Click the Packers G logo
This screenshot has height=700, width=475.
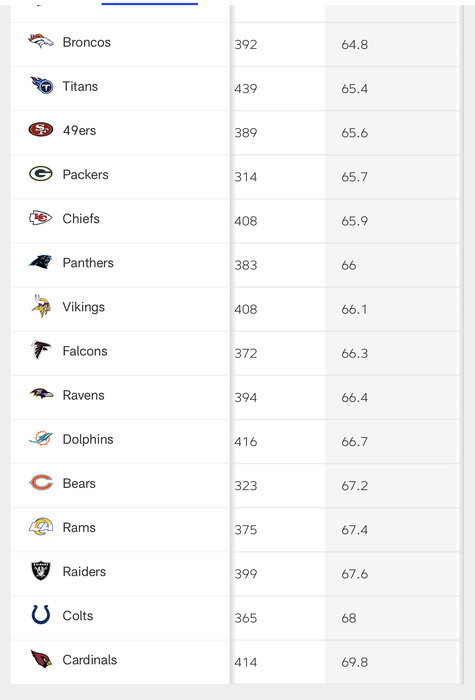(x=41, y=173)
